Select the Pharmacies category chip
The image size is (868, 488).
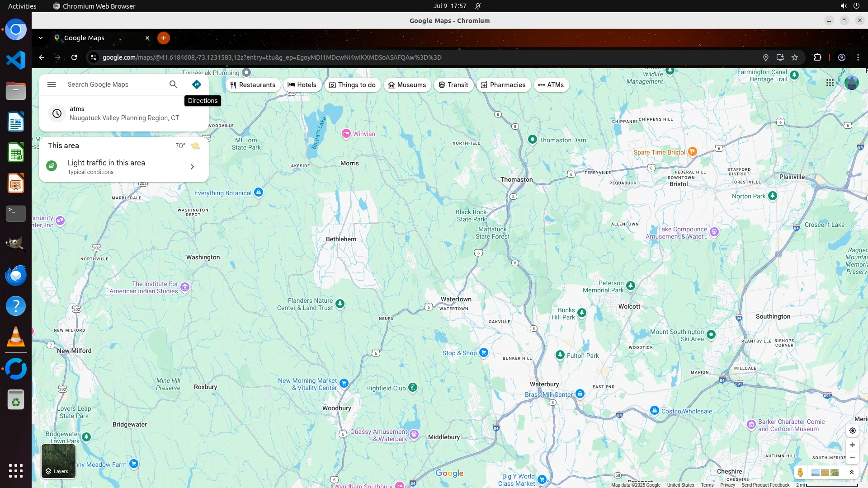point(503,85)
